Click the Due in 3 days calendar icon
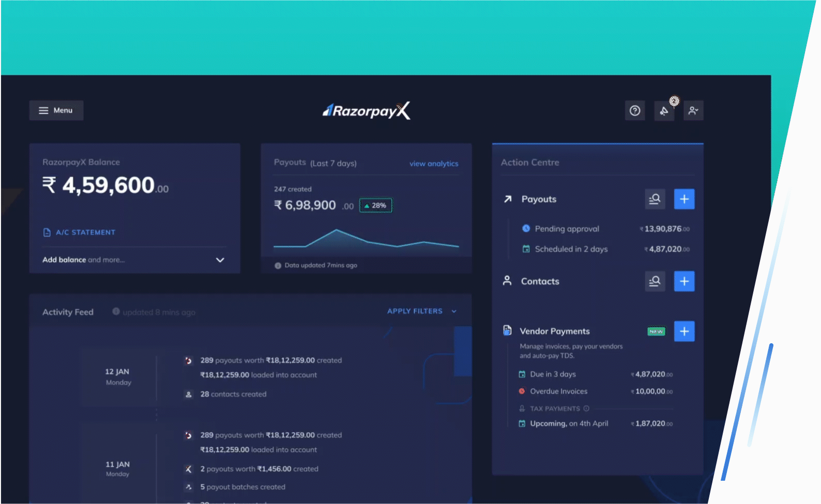Screen dimensions: 821x504 click(522, 374)
